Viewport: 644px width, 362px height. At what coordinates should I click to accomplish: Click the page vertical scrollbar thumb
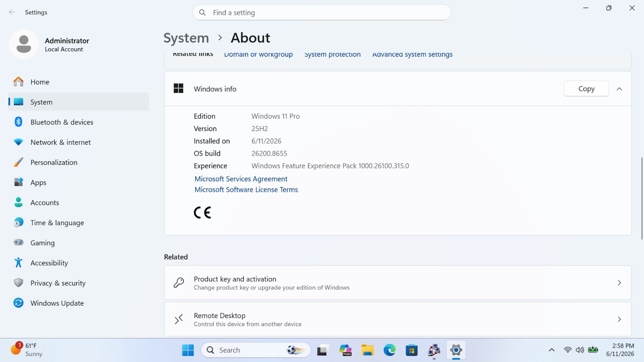[x=642, y=198]
